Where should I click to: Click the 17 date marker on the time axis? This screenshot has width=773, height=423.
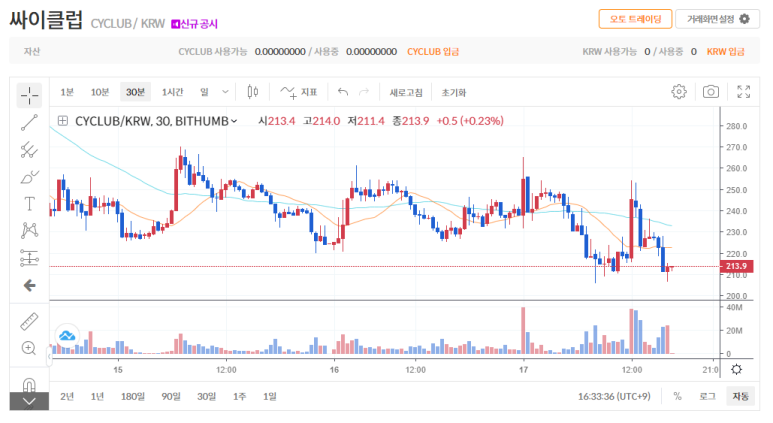click(523, 370)
